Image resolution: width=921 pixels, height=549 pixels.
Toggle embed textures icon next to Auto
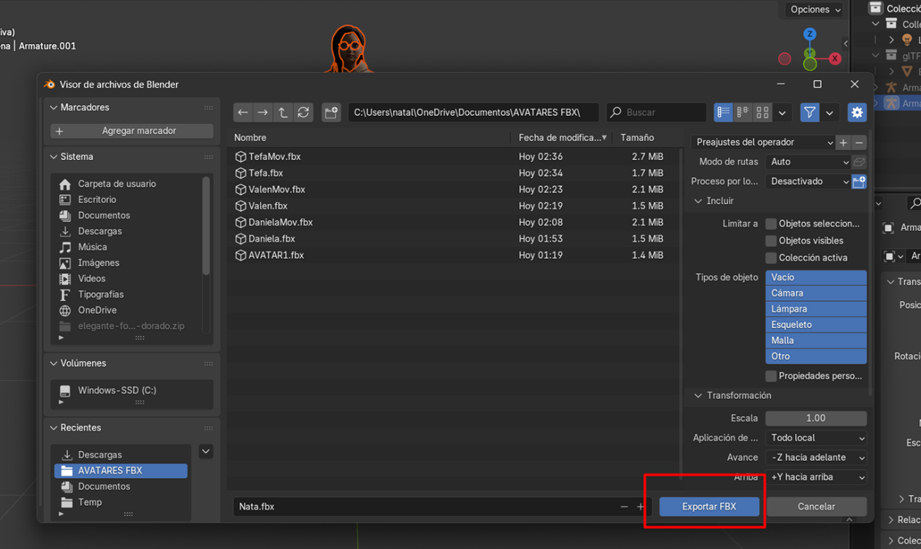pos(859,161)
